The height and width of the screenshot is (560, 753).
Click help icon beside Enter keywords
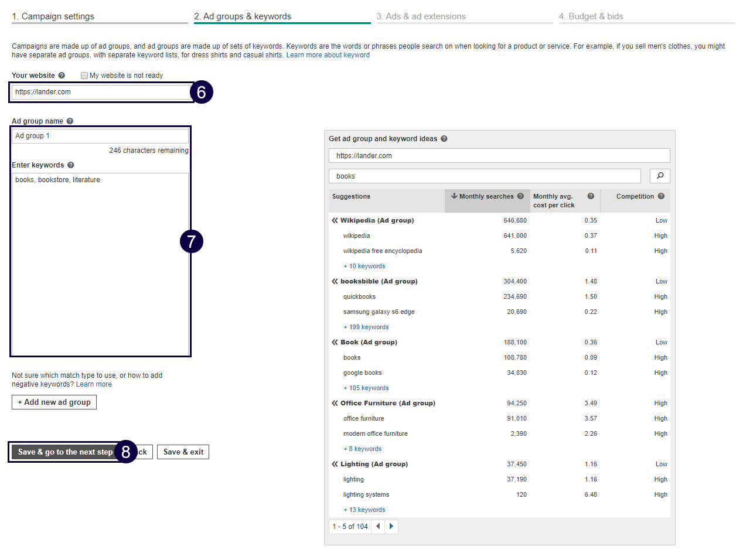[x=71, y=165]
